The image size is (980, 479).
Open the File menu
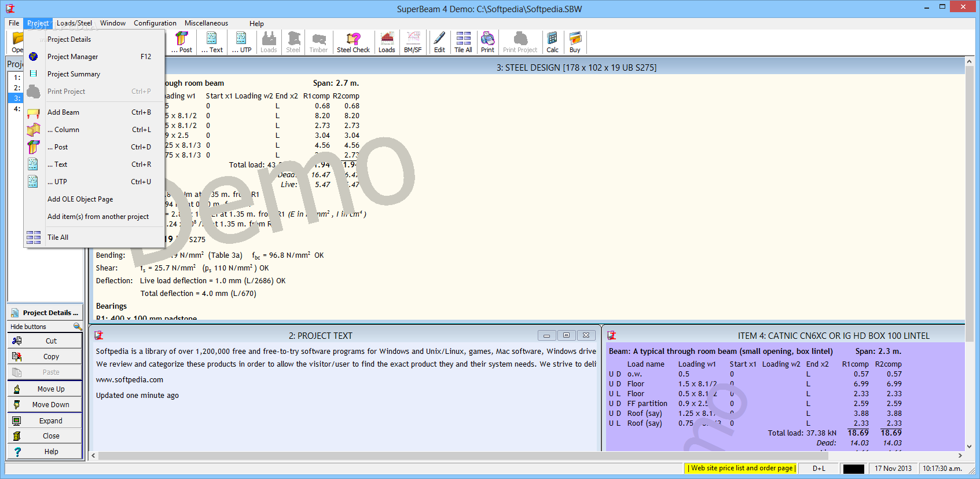pyautogui.click(x=14, y=23)
